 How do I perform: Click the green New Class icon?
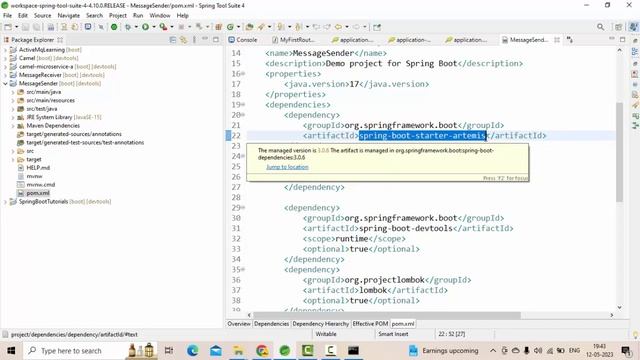point(230,27)
